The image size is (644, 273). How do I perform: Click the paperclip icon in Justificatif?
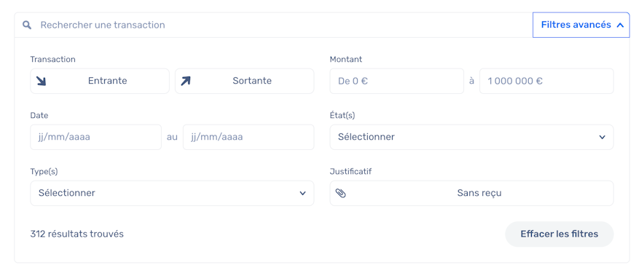click(x=340, y=193)
